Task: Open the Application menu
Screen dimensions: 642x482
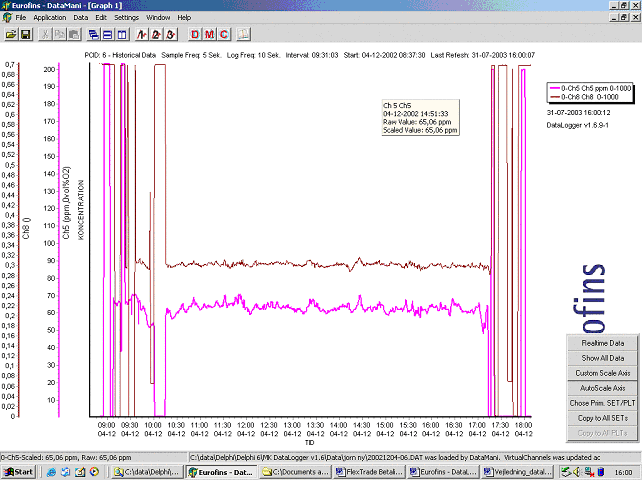Action: point(50,18)
